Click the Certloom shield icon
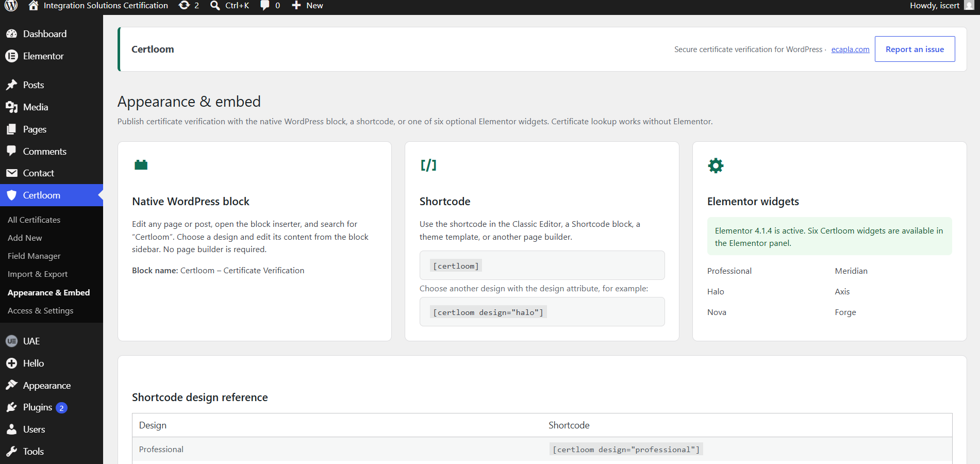 click(x=12, y=195)
